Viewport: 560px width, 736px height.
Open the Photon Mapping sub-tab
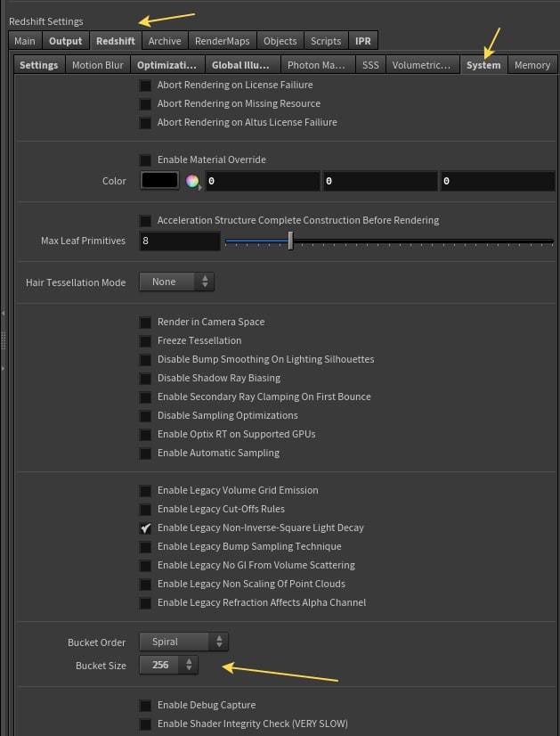click(x=317, y=65)
